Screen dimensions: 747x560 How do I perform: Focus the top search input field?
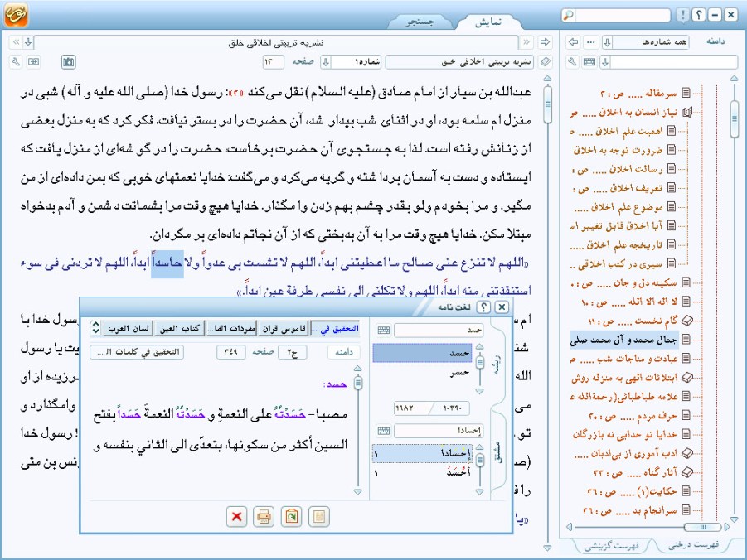pyautogui.click(x=622, y=15)
